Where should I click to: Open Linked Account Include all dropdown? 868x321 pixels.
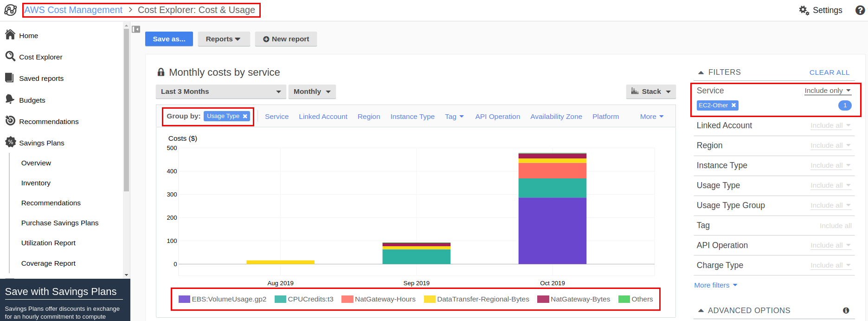(x=830, y=125)
